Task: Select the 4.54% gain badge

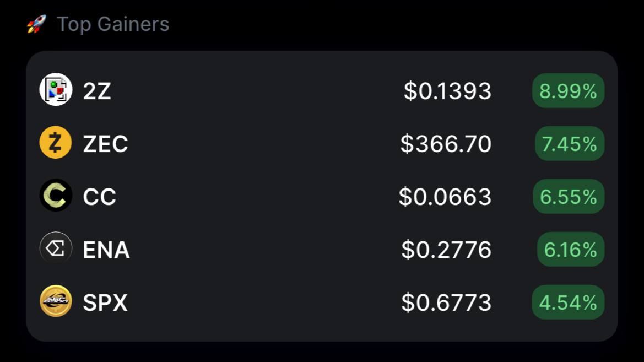Action: coord(568,302)
